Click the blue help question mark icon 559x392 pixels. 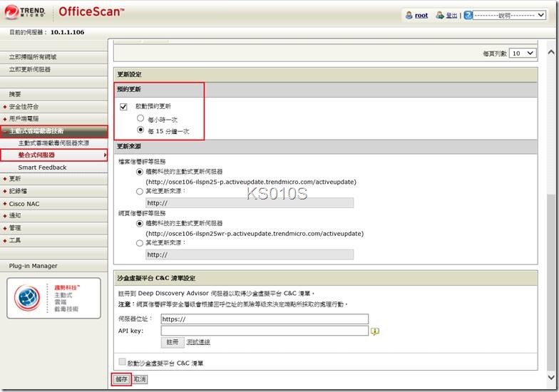coord(468,15)
